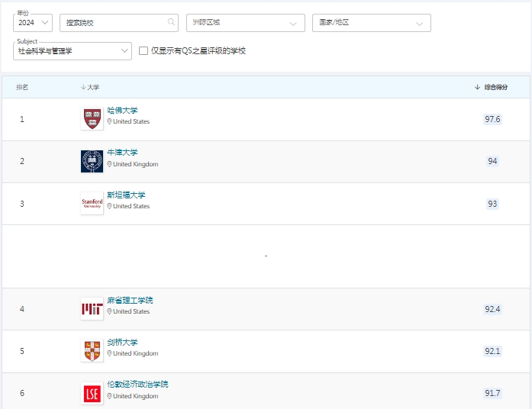Sort by 综合得分 column header

point(491,87)
